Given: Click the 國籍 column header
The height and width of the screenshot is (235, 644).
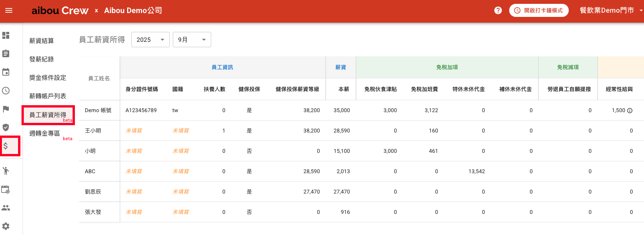Looking at the screenshot, I should 178,89.
